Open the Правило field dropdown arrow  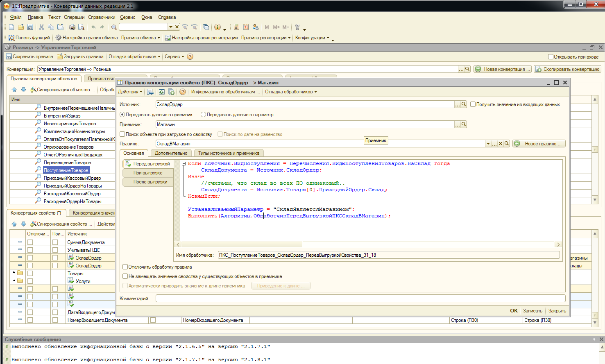point(488,144)
